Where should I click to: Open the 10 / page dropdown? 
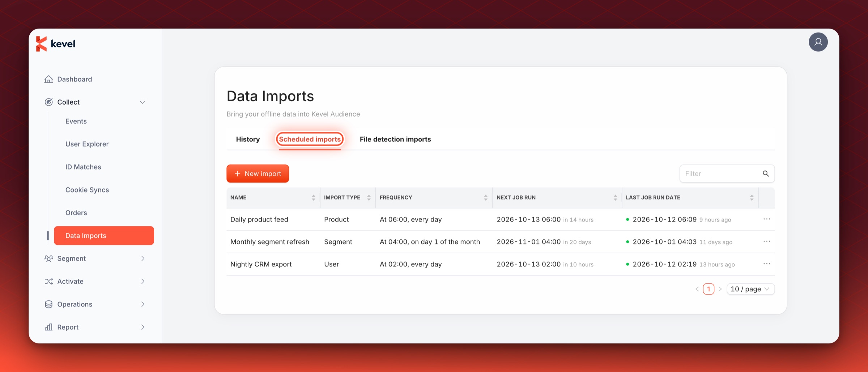pos(750,289)
